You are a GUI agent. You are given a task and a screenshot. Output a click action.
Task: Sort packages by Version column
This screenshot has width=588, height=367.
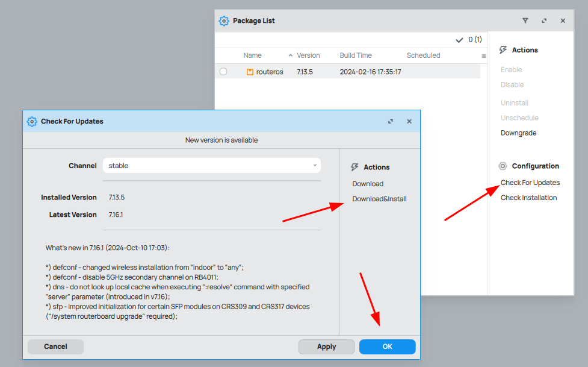click(308, 55)
